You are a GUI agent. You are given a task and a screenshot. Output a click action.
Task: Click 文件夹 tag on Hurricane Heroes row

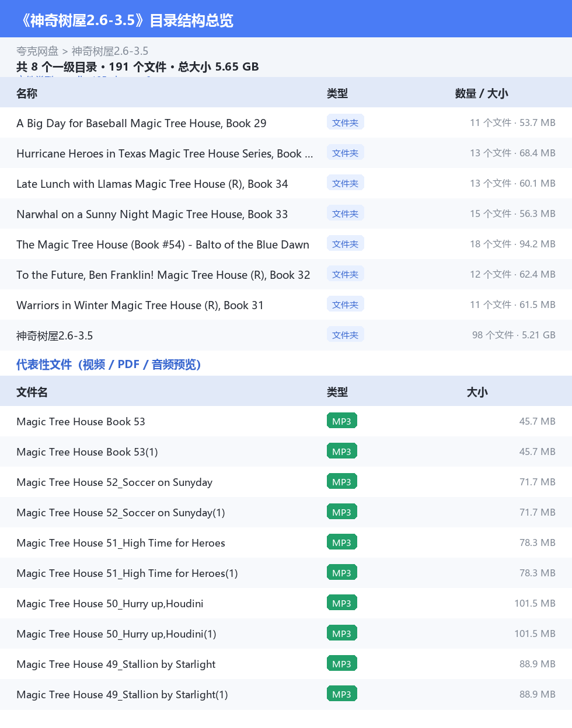coord(346,153)
